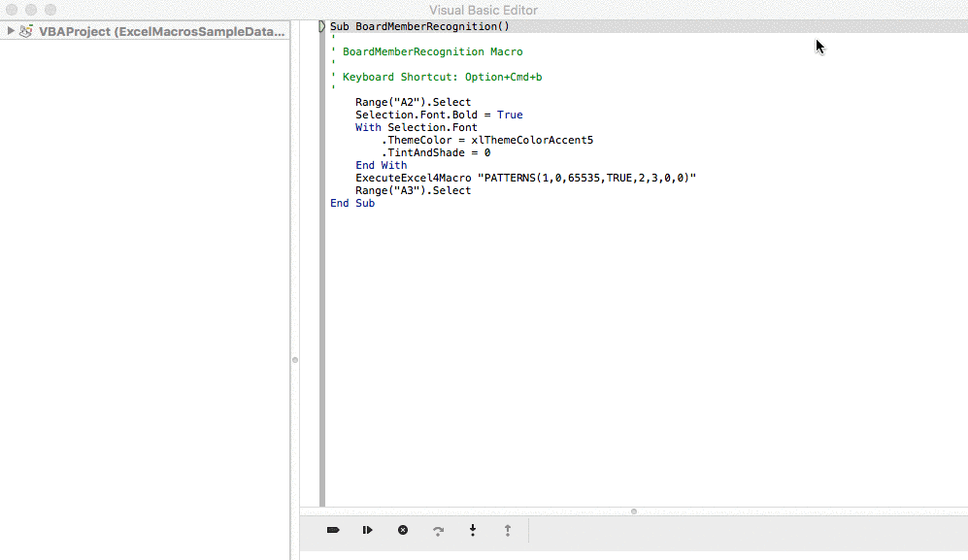968x560 pixels.
Task: Click the Keyboard Shortcut comment line
Action: point(442,77)
